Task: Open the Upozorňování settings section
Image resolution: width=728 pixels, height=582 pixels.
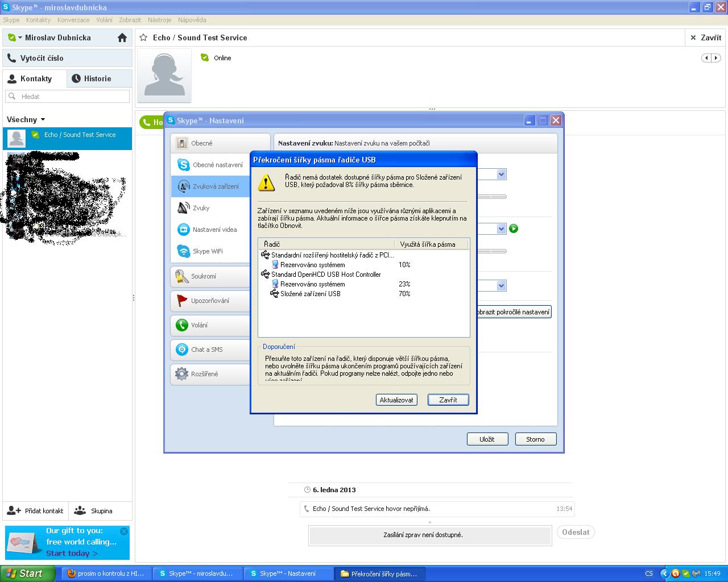Action: (210, 301)
